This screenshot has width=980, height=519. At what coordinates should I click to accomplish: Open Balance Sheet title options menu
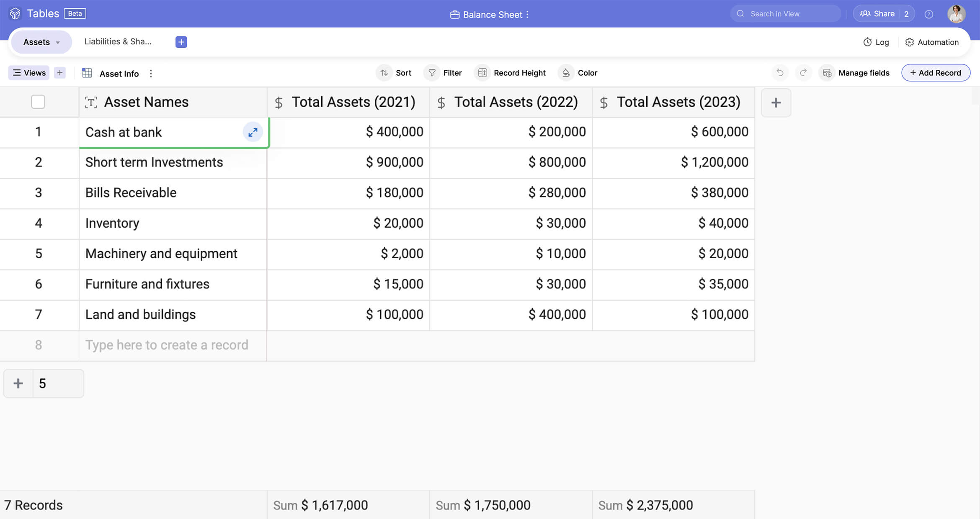527,15
